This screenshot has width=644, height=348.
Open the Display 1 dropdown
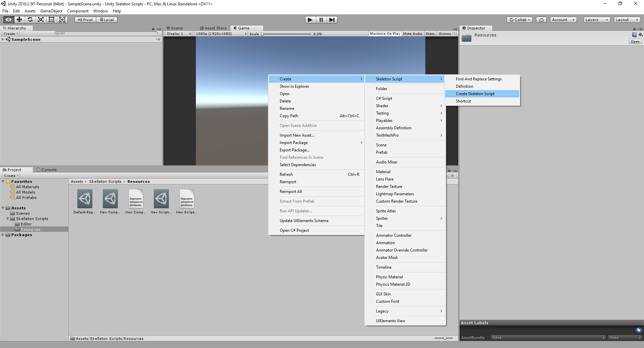(178, 34)
